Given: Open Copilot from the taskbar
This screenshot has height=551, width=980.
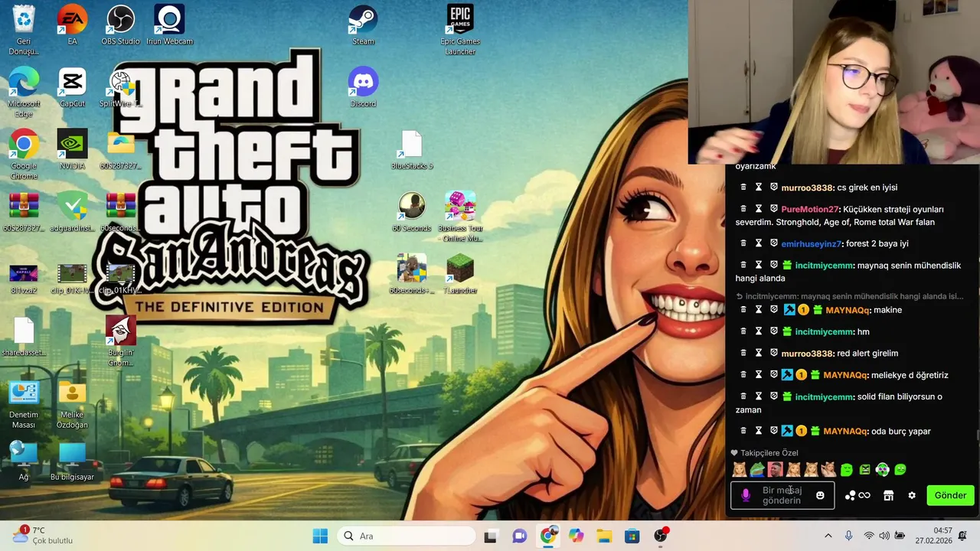Looking at the screenshot, I should (575, 536).
